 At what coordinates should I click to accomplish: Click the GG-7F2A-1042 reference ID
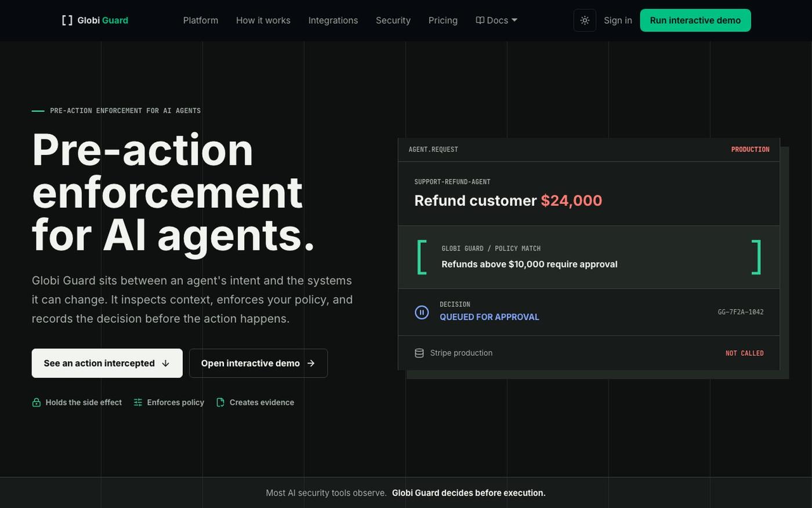[x=741, y=312]
